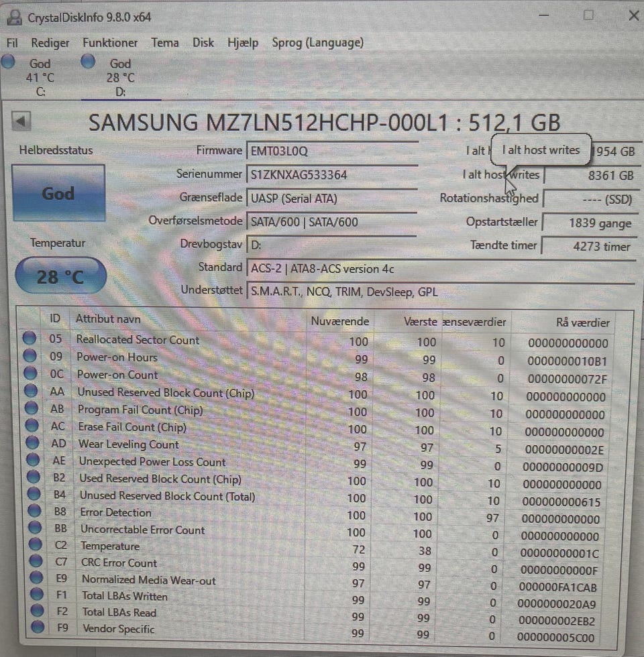
Task: Click the God health status button
Action: tap(58, 193)
